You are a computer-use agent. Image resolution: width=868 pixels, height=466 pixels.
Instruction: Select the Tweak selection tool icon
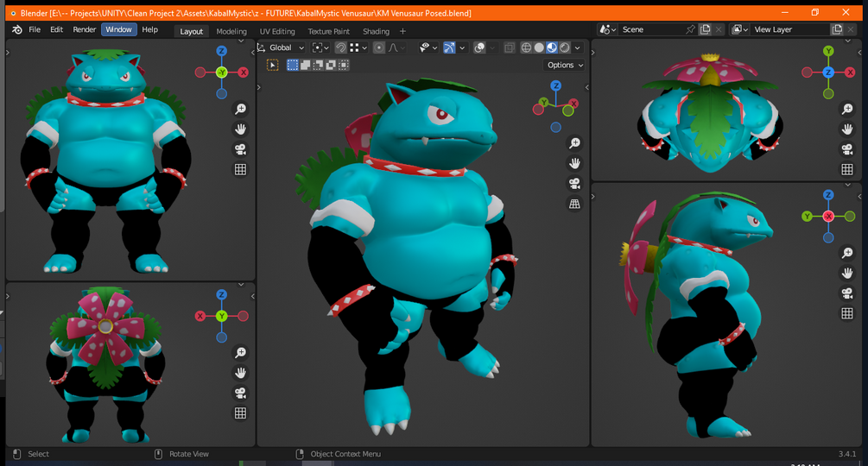tap(272, 66)
